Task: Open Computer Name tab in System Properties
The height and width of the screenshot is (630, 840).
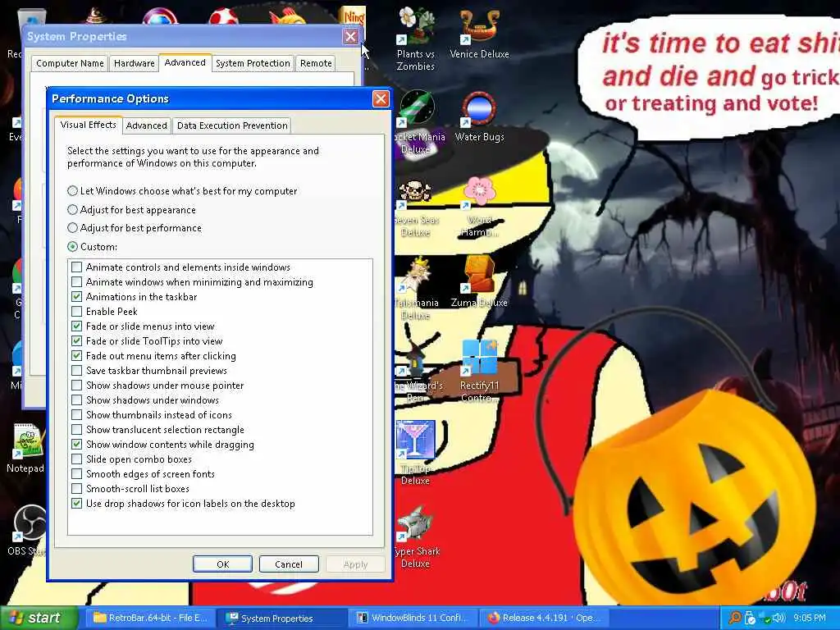Action: coord(70,63)
